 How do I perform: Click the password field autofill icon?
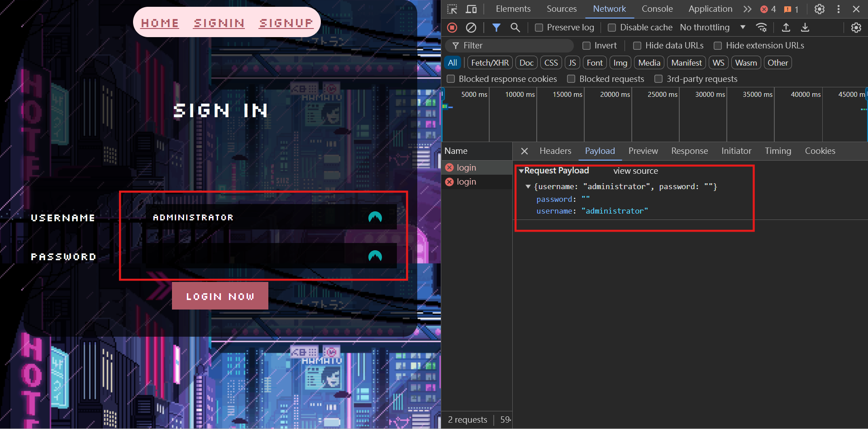(x=375, y=256)
